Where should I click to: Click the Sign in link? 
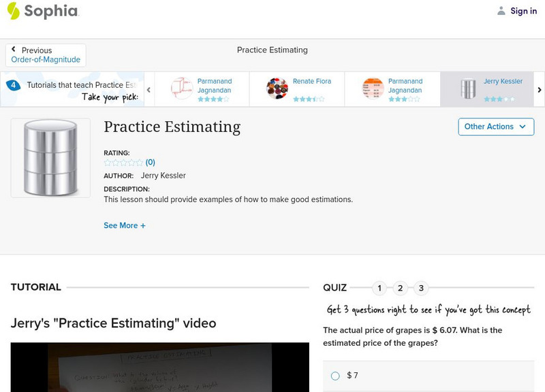523,11
